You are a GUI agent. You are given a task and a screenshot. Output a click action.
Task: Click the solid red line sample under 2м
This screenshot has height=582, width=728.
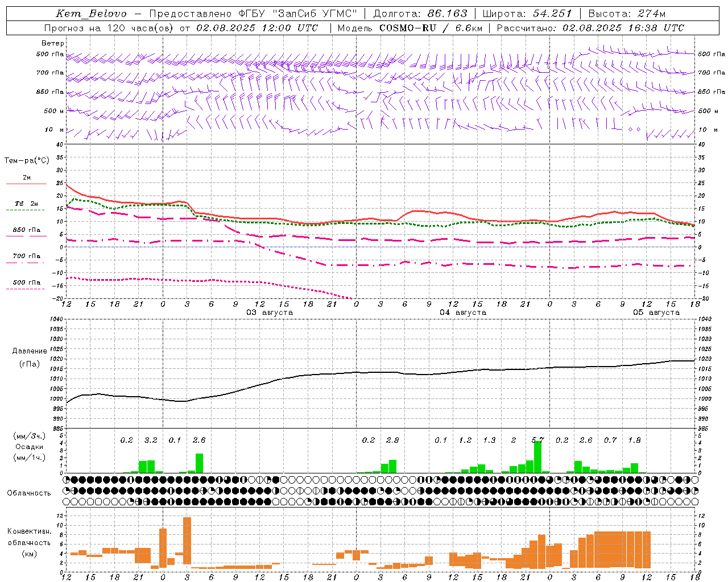tap(26, 184)
